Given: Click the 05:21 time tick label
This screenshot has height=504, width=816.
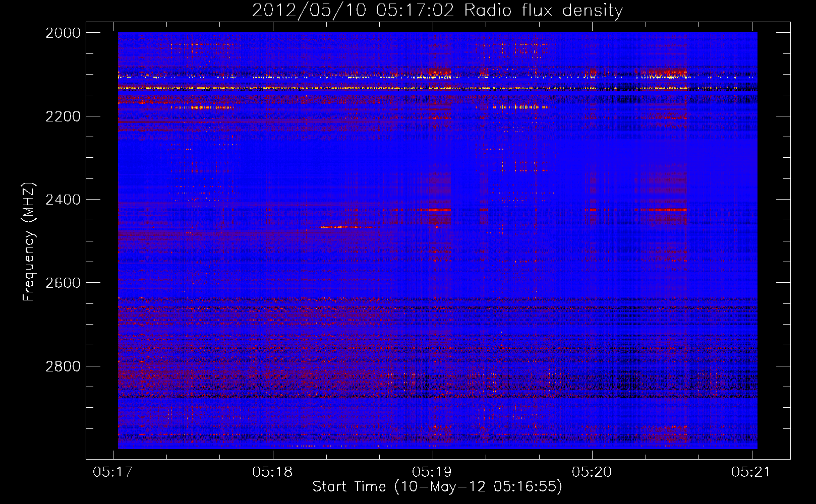Looking at the screenshot, I should 751,472.
